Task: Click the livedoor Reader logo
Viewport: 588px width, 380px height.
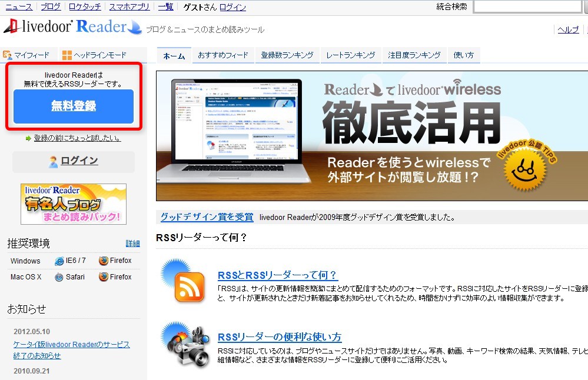Action: pyautogui.click(x=73, y=27)
